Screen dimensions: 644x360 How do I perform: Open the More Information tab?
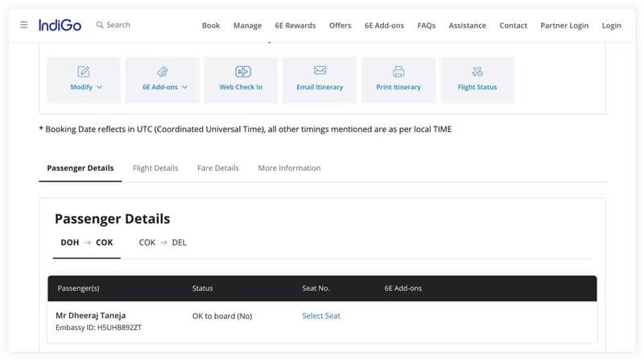[x=289, y=168]
